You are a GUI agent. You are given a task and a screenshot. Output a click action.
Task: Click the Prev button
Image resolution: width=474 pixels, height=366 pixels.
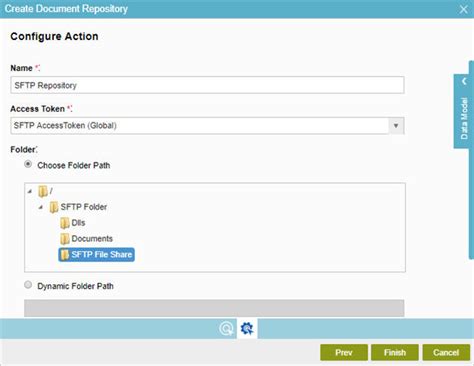[344, 352]
